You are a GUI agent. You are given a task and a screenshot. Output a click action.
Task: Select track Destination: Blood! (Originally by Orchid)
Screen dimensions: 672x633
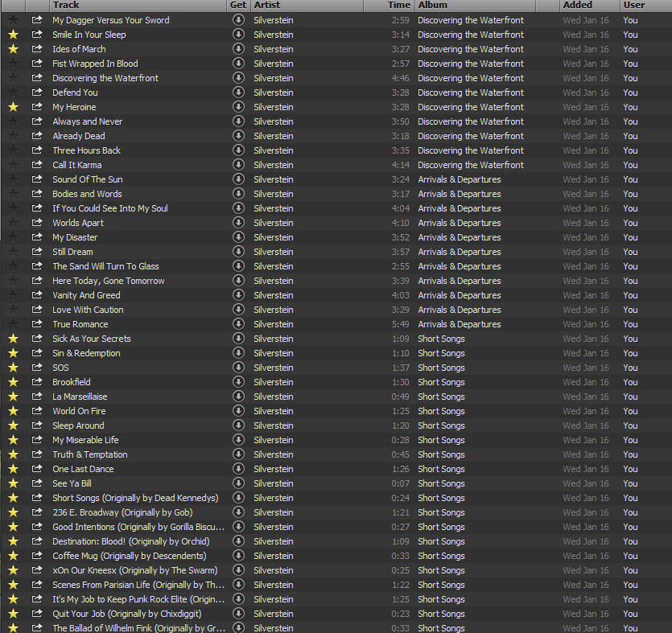[x=131, y=541]
